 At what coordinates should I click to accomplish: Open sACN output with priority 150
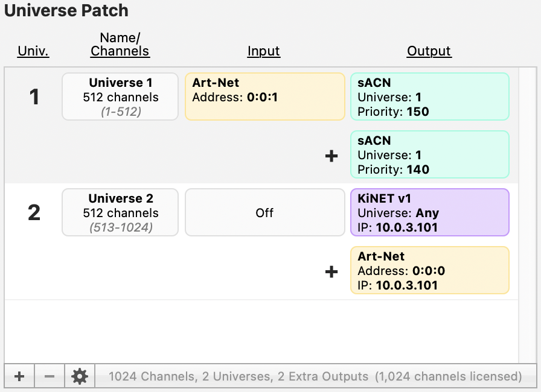429,96
